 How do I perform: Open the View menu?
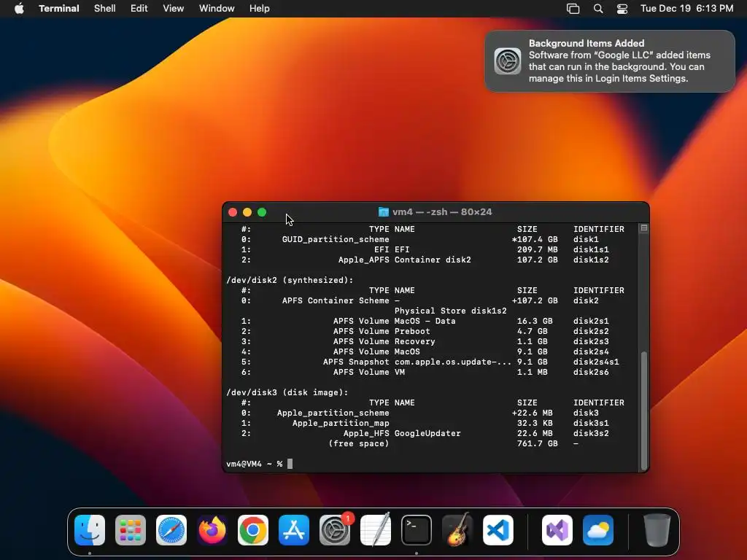pyautogui.click(x=174, y=9)
